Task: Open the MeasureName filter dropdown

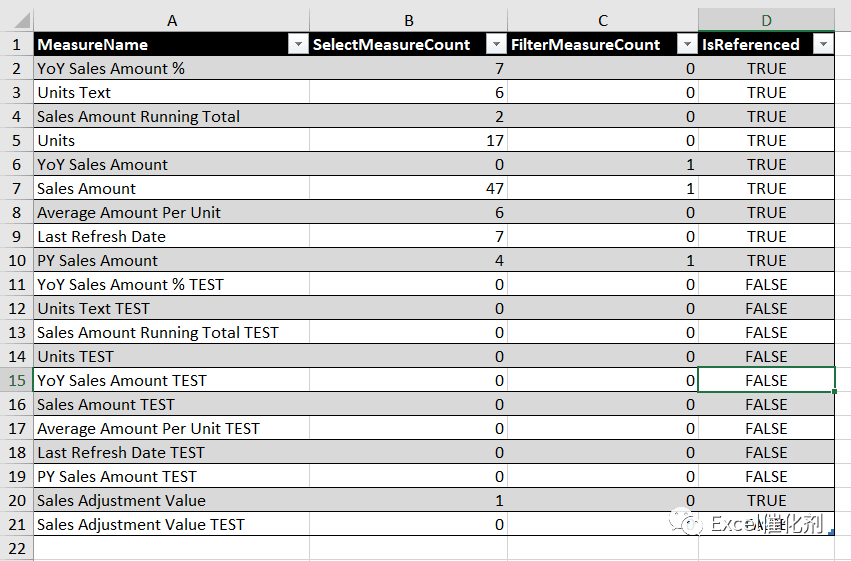Action: [x=298, y=44]
